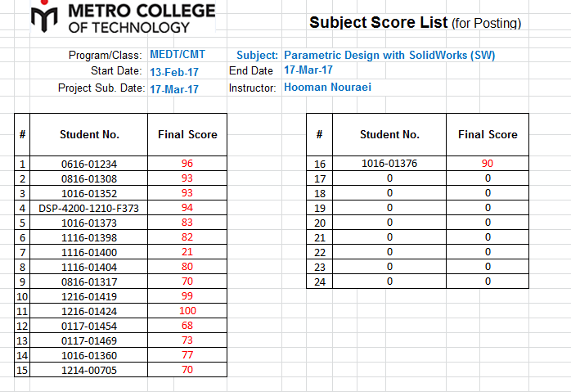Select student number 1116-01404
This screenshot has width=571, height=392.
coord(89,267)
